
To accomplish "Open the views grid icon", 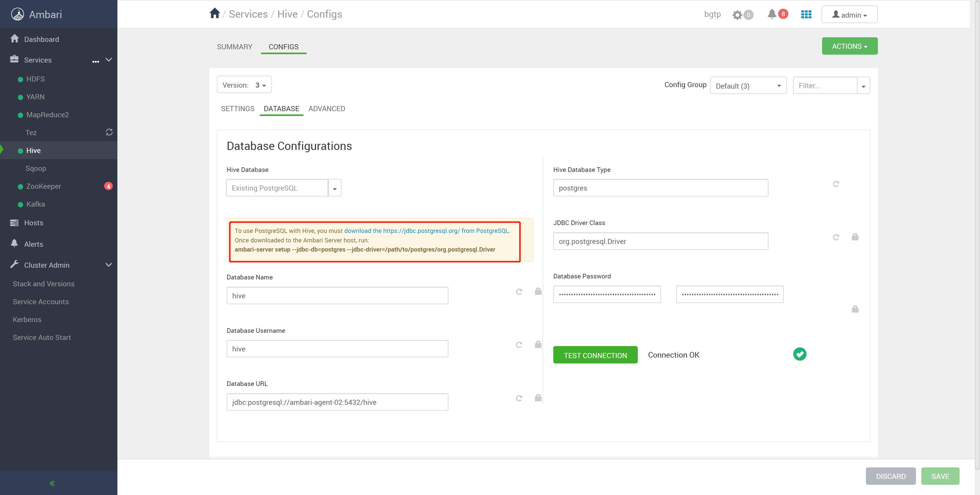I will pos(806,15).
